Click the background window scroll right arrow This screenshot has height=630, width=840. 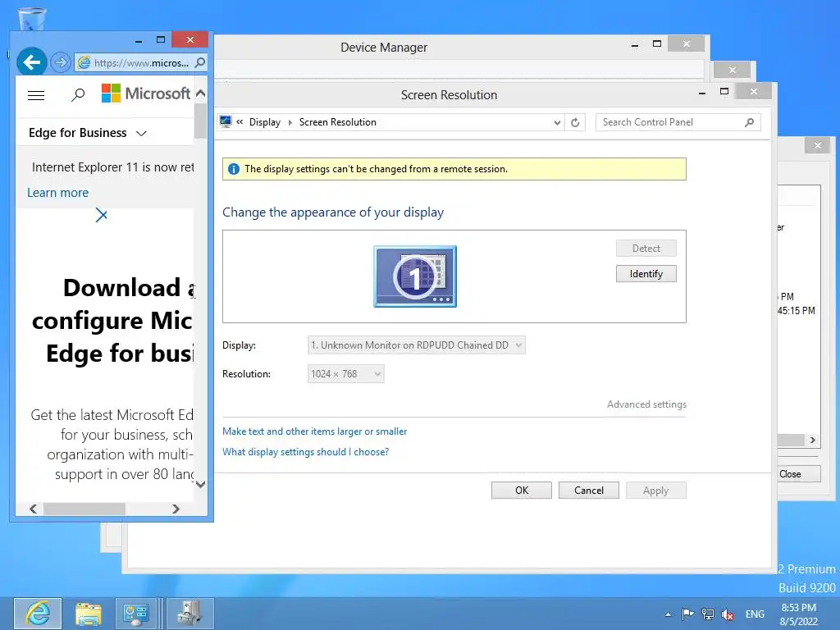tap(813, 440)
